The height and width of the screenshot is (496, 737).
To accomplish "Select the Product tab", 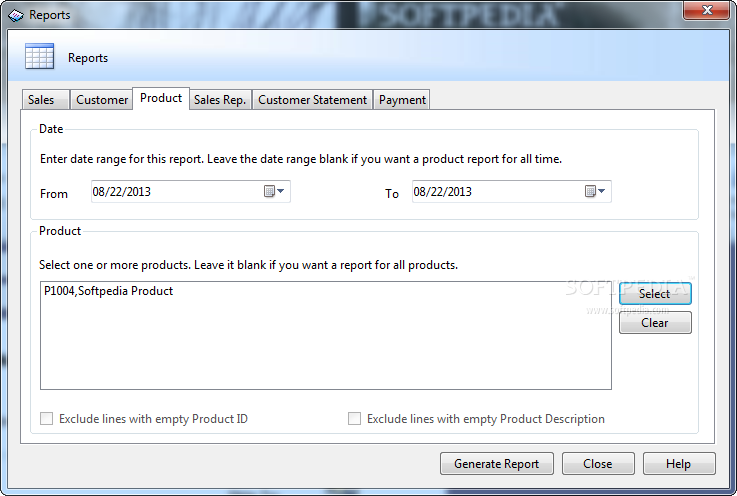I will pos(161,98).
